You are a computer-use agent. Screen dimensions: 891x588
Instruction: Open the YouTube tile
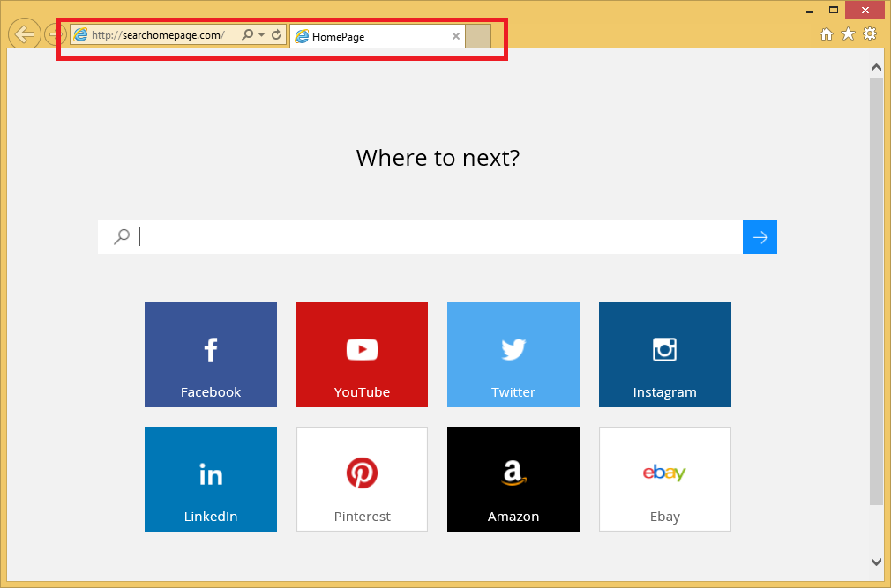362,354
